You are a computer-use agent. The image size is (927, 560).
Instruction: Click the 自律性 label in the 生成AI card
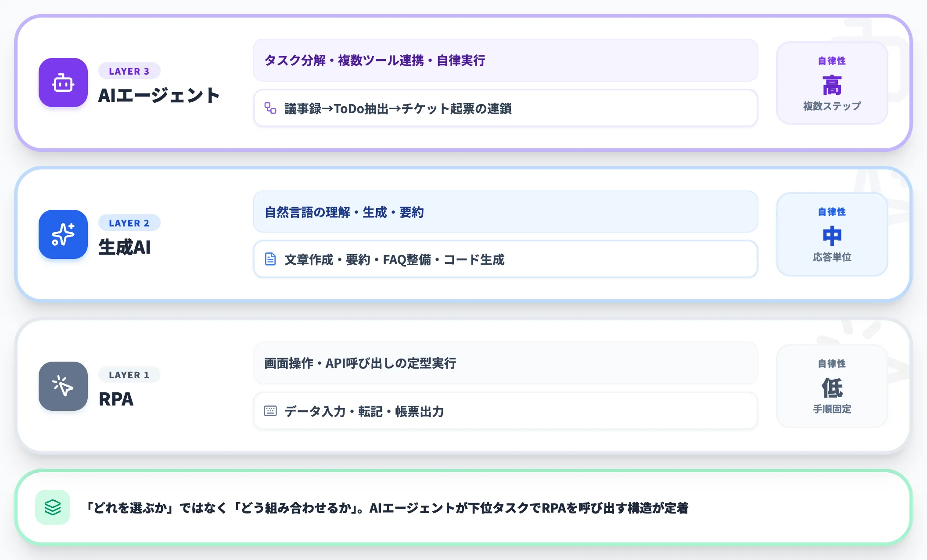coord(832,212)
